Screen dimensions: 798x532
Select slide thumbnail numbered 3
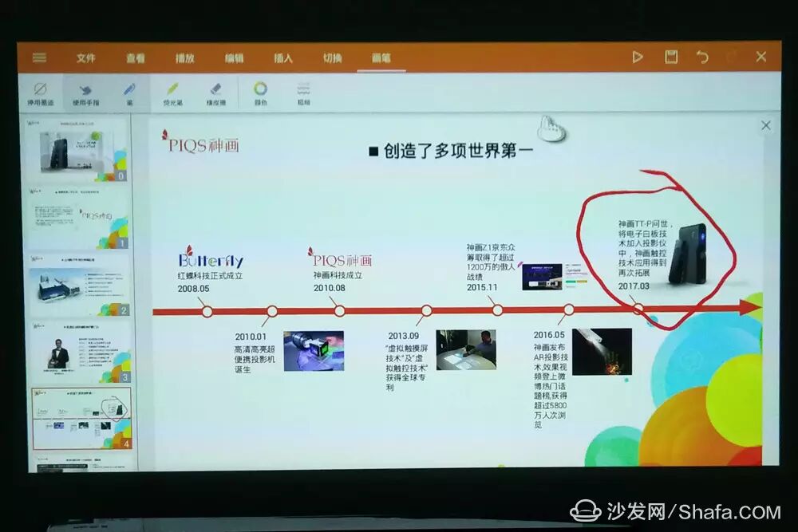point(81,352)
